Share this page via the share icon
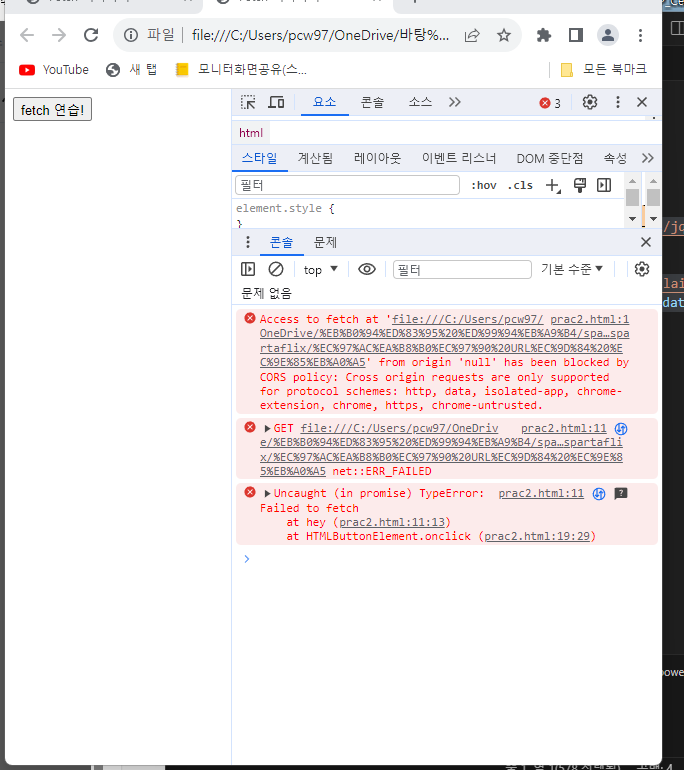Screen dimensions: 684x770 coord(472,35)
